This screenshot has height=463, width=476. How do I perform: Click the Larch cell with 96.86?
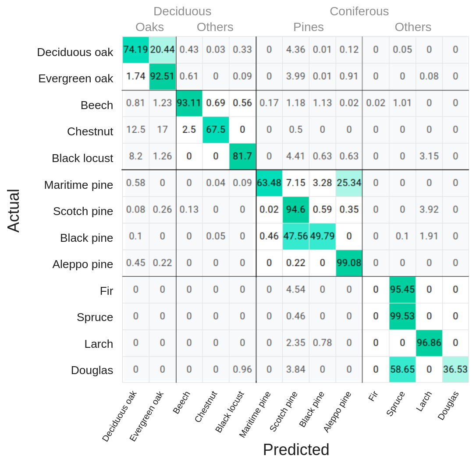click(x=429, y=343)
